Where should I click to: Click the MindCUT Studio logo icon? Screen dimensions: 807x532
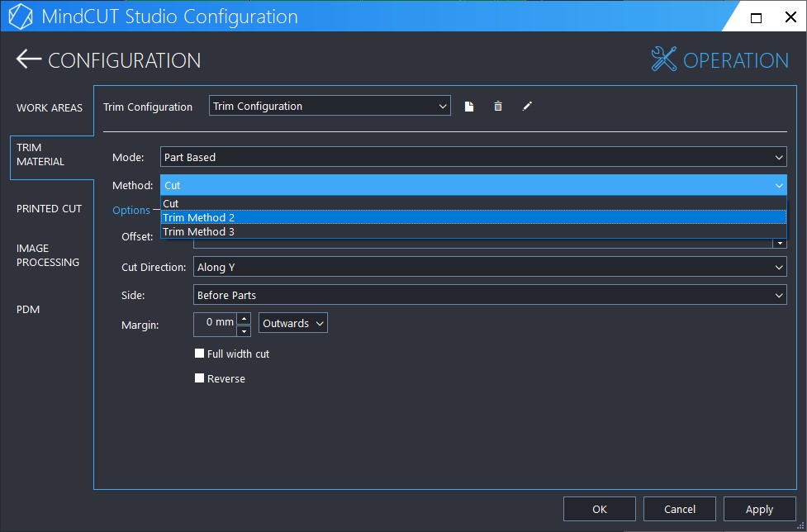pos(21,17)
